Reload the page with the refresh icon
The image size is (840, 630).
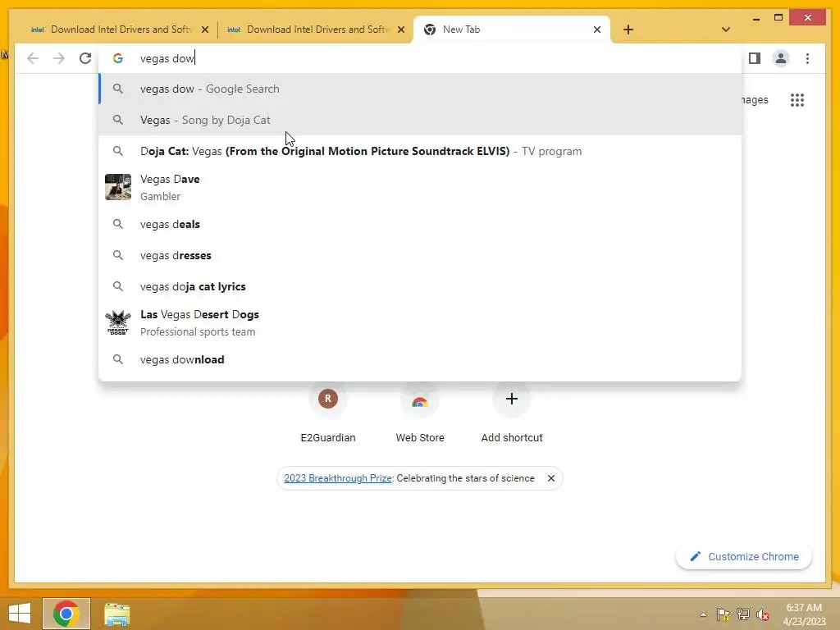coord(85,58)
